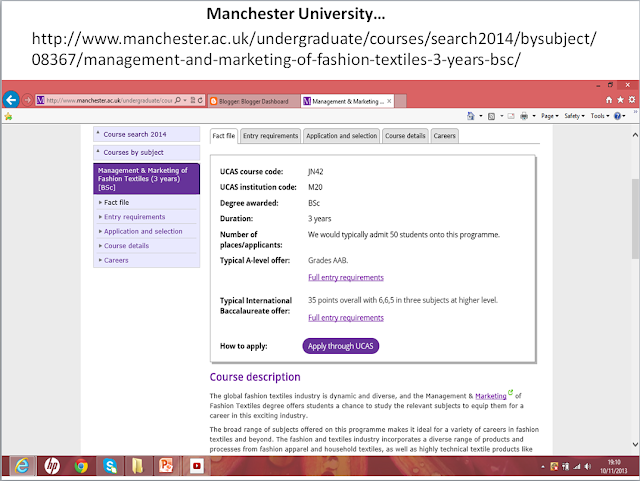Follow the Marketing link in course description
640x481 pixels.
coord(491,396)
